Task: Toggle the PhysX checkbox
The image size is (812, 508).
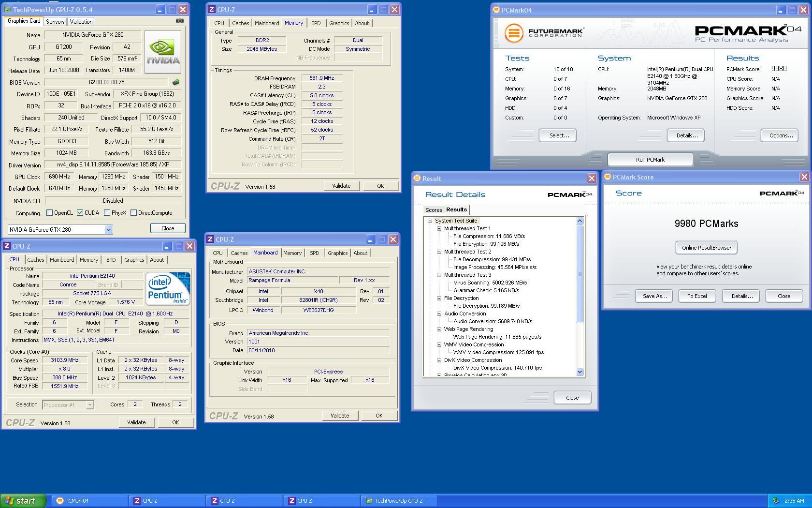Action: (107, 213)
